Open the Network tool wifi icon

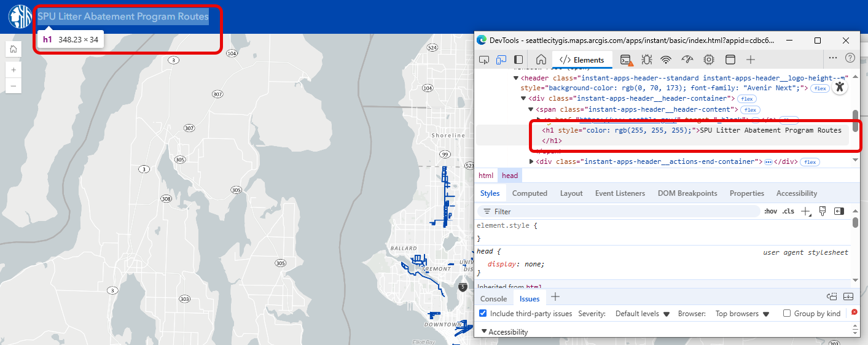pos(666,60)
